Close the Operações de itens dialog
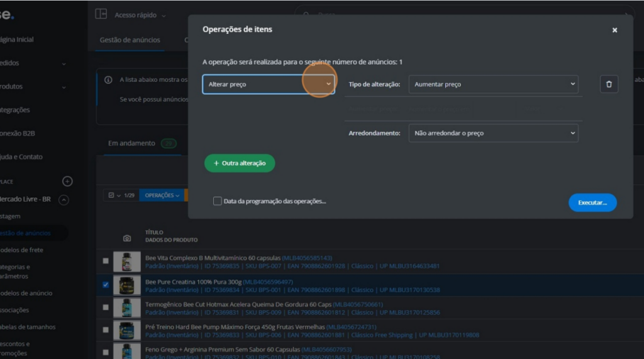Image resolution: width=644 pixels, height=359 pixels. [x=614, y=30]
